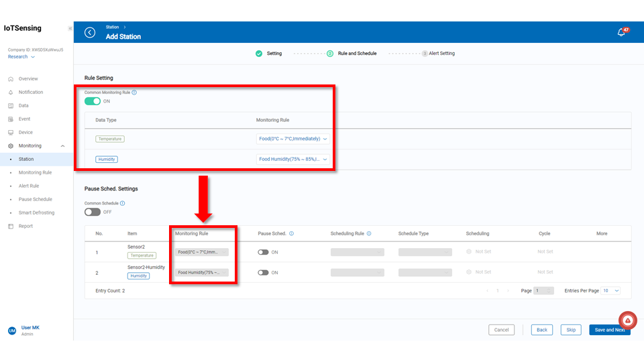644x362 pixels.
Task: Open the Research company selector
Action: 21,57
